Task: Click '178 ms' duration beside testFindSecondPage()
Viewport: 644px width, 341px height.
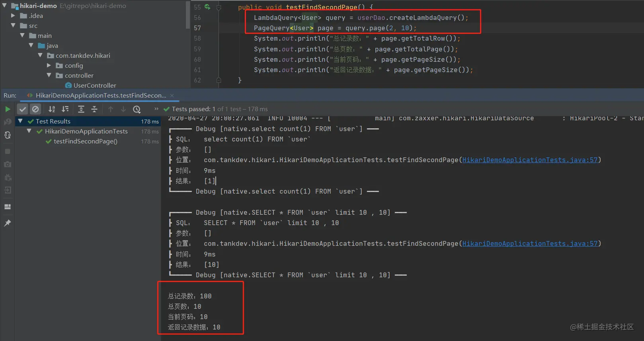Action: point(150,141)
